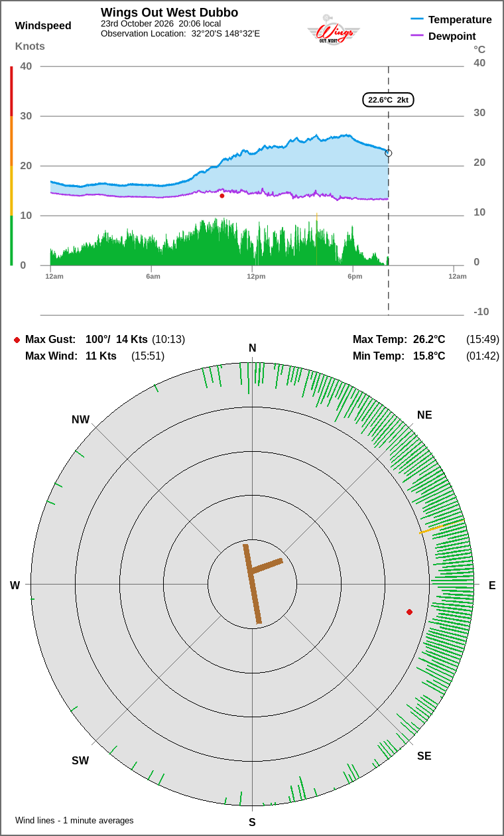Click the '-10' temperature axis label
This screenshot has width=504, height=836.
coord(481,312)
